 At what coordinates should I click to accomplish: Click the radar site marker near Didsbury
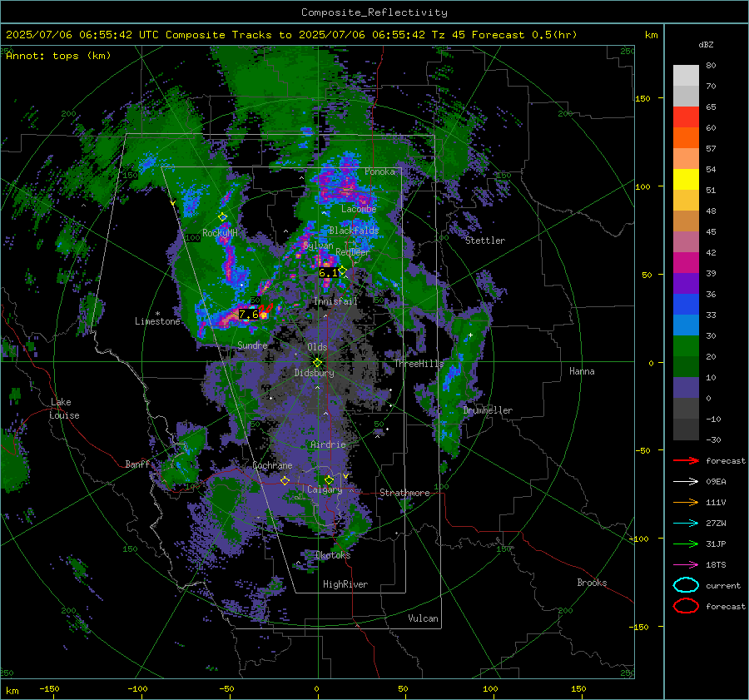coord(317,363)
